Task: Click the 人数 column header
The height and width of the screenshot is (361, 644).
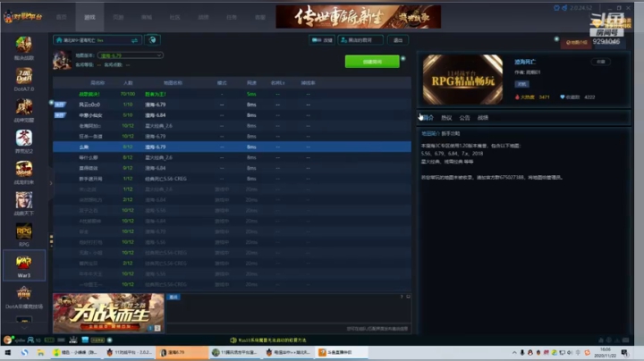Action: [128, 83]
